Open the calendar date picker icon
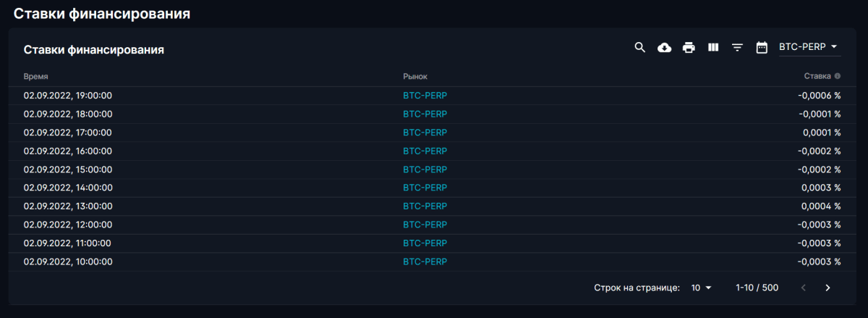The height and width of the screenshot is (318, 868). pyautogui.click(x=762, y=47)
